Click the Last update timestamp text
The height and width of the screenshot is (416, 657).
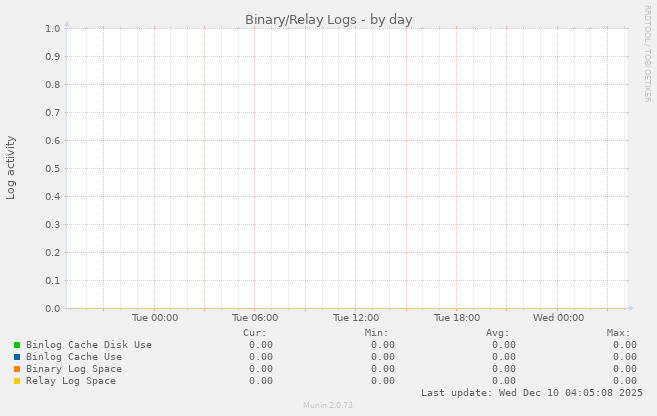532,393
